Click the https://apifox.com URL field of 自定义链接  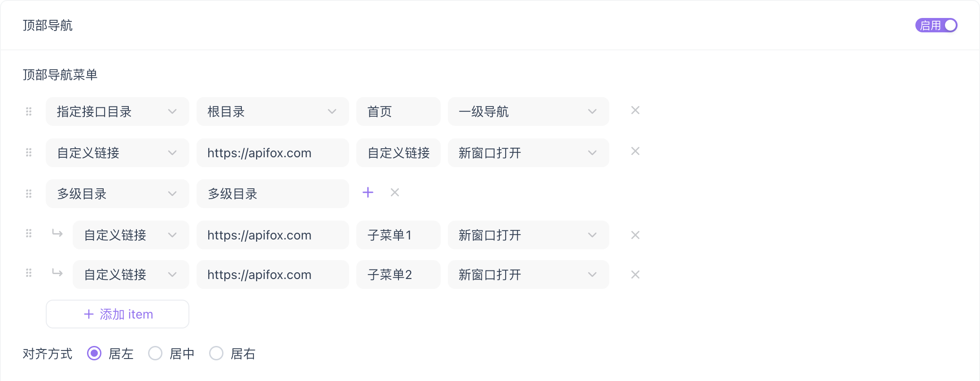[272, 152]
